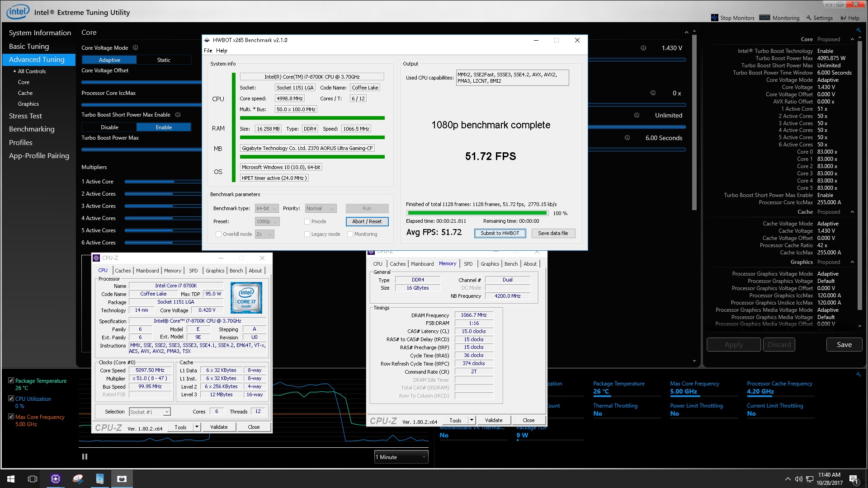This screenshot has height=488, width=868.
Task: Open Settings via wrench icon in header
Action: pos(809,18)
